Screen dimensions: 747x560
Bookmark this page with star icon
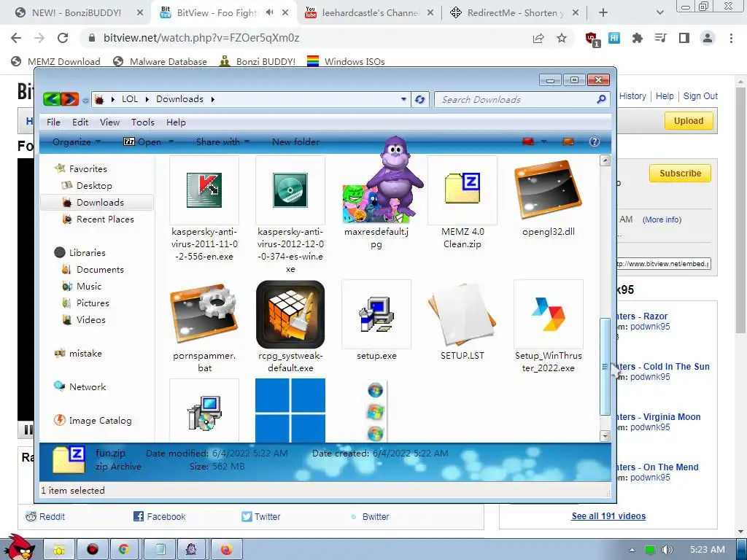coord(562,38)
